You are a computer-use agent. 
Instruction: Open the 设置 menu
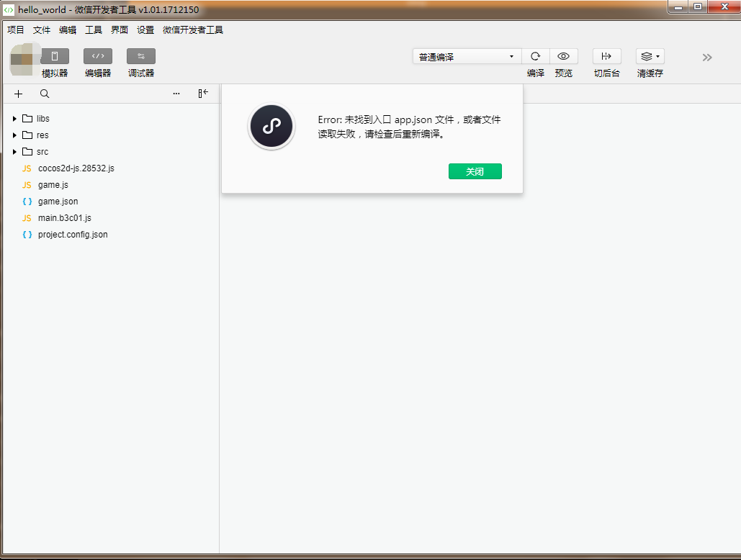pyautogui.click(x=145, y=30)
